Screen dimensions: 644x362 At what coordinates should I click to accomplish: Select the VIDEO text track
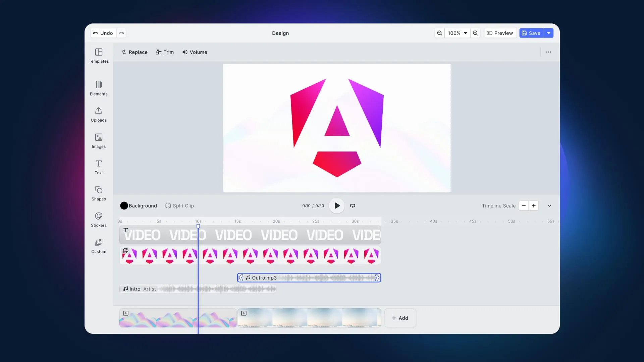click(250, 235)
